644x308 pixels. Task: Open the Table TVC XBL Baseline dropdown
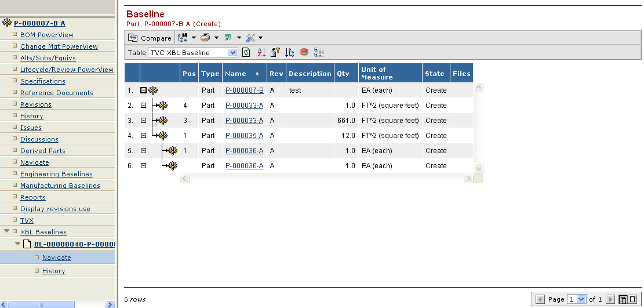233,53
